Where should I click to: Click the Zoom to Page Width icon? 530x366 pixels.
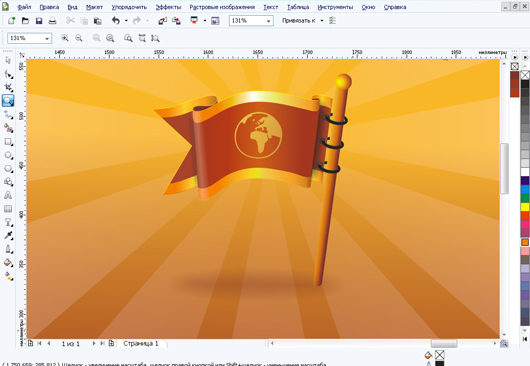click(x=142, y=38)
